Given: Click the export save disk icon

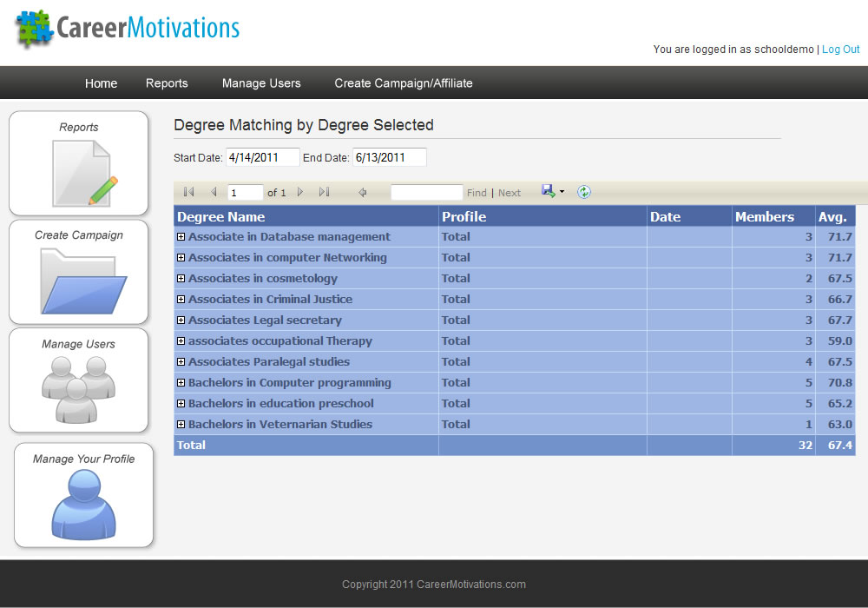Looking at the screenshot, I should tap(548, 191).
